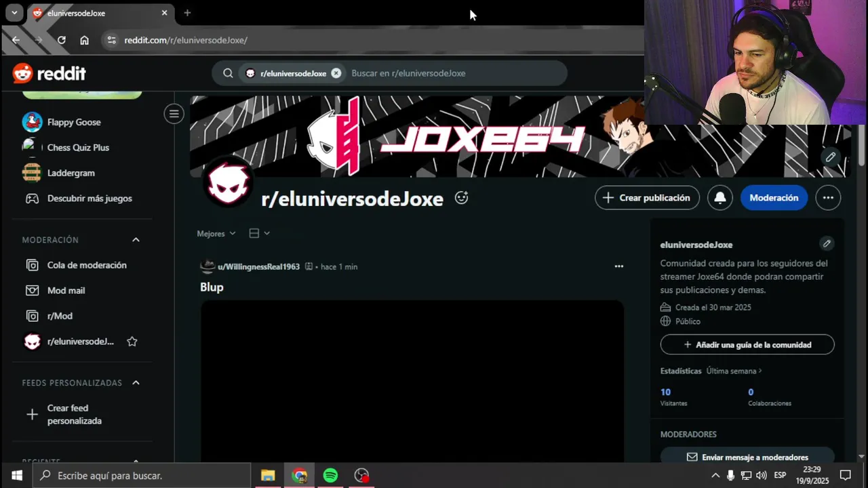Image resolution: width=868 pixels, height=488 pixels.
Task: Click the site info icon in address bar
Action: pos(112,40)
